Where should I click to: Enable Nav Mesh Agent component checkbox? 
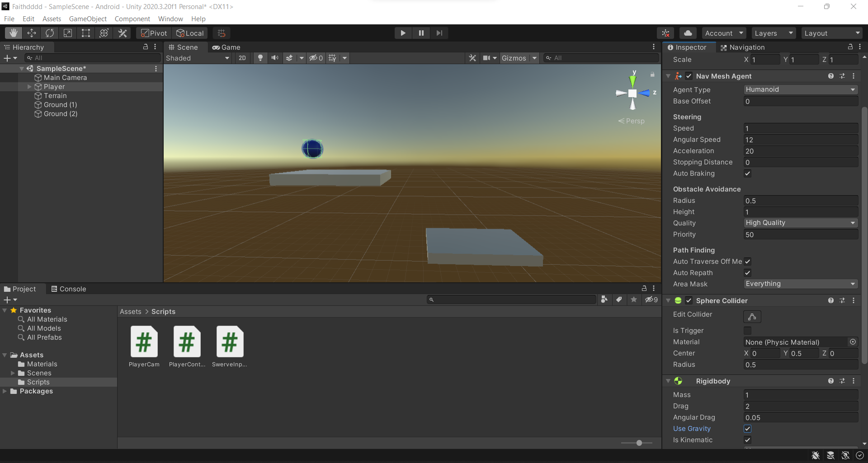(689, 76)
